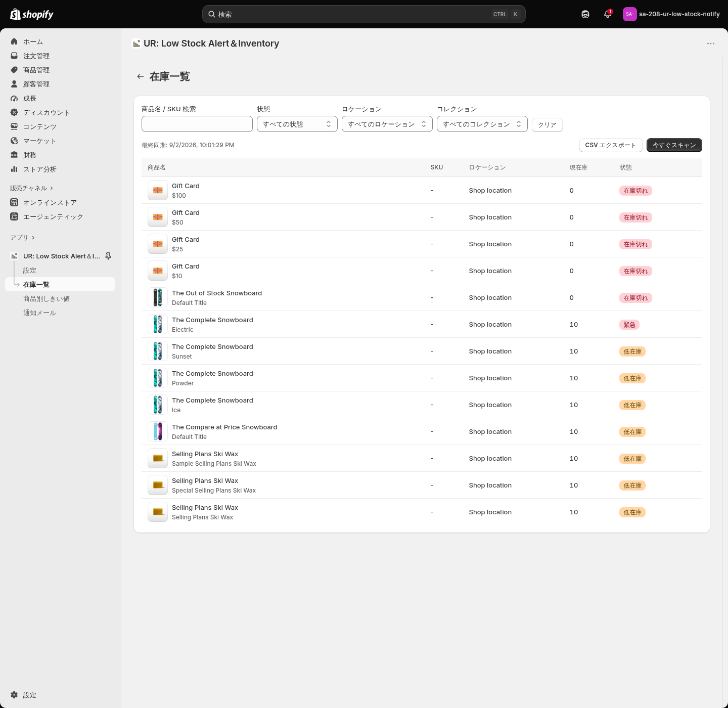Click the ロケーション column header

tap(487, 167)
